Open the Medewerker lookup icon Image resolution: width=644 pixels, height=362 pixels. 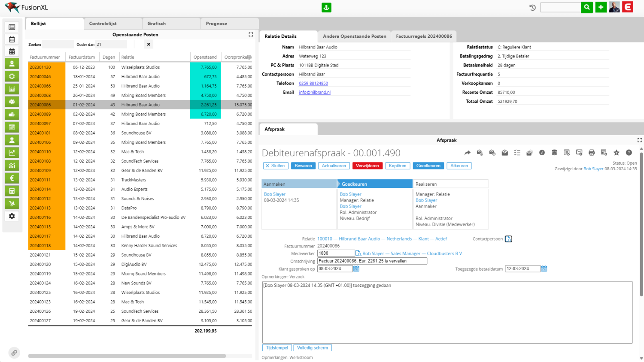pos(358,253)
